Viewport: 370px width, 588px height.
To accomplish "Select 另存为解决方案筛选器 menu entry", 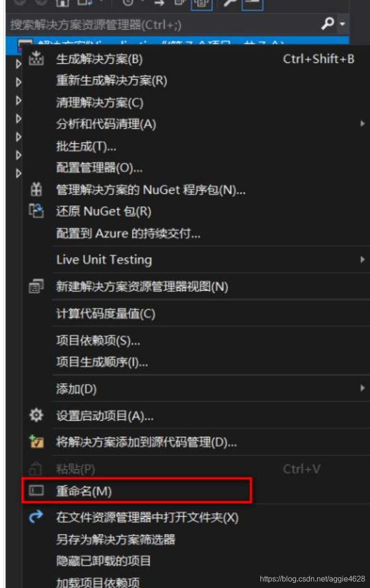I will [x=116, y=539].
